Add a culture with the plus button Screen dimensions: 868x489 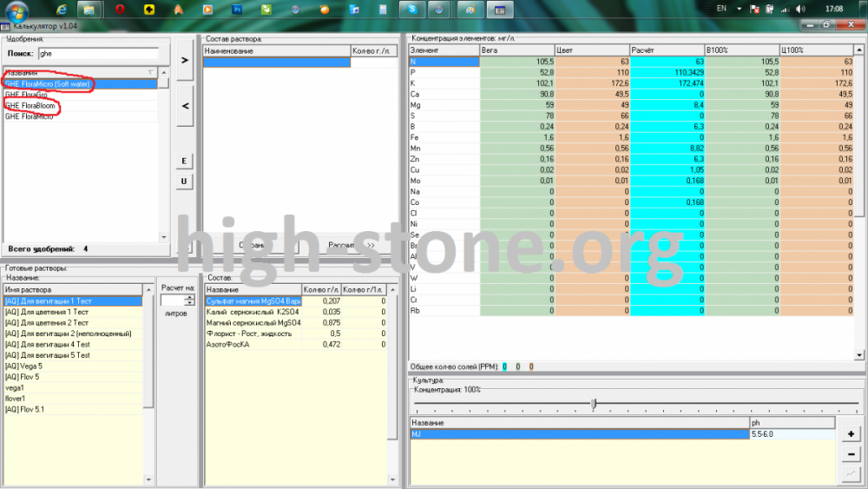click(851, 433)
